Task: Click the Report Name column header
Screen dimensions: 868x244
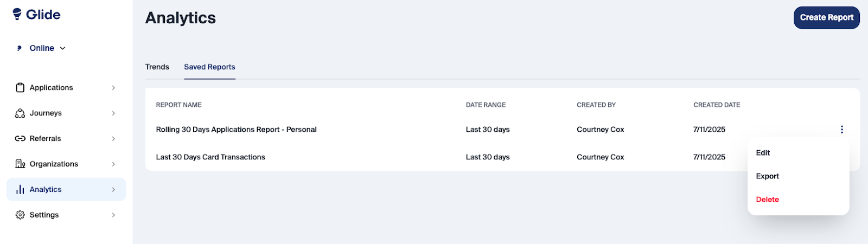Action: tap(178, 105)
